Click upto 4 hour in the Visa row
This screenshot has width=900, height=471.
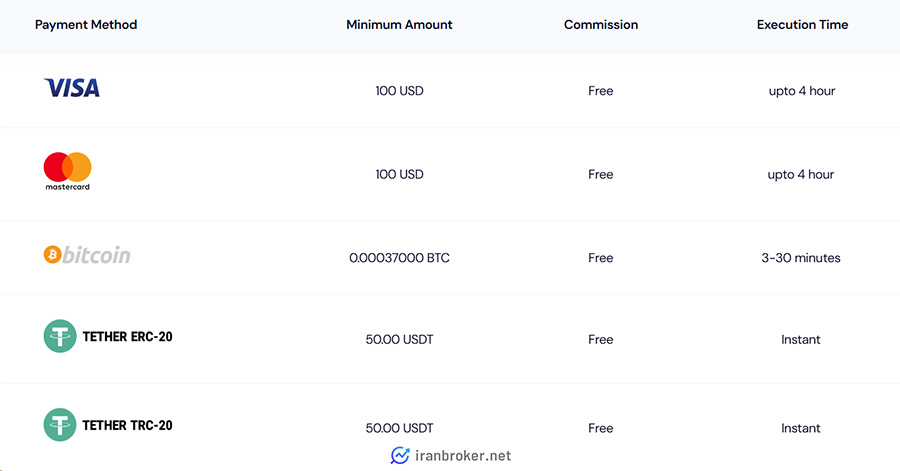[802, 91]
